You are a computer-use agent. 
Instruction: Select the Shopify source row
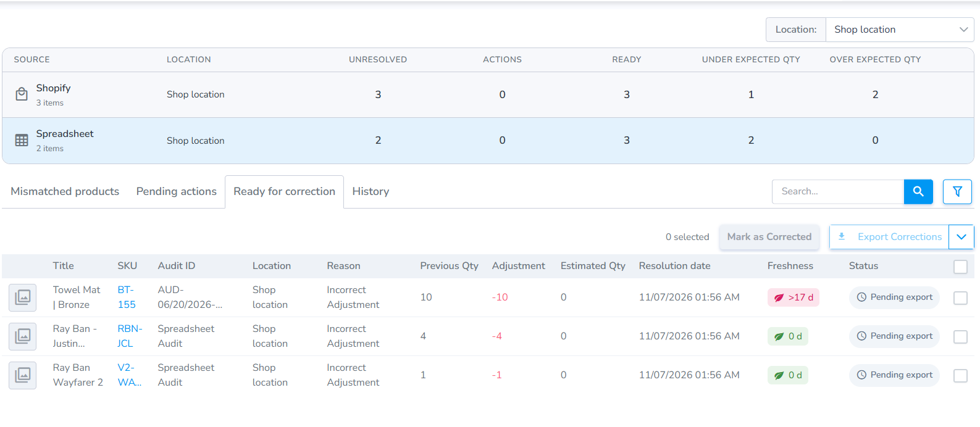click(488, 94)
